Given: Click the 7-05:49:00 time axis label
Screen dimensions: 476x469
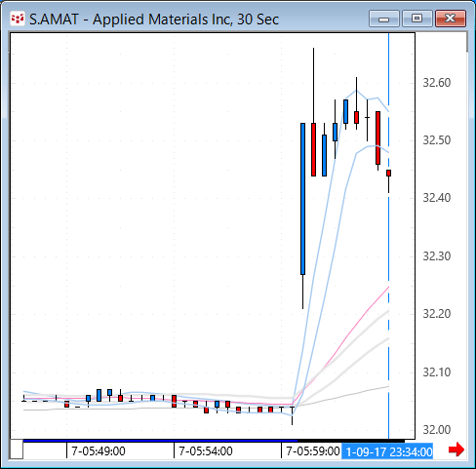Looking at the screenshot, I should (x=99, y=451).
